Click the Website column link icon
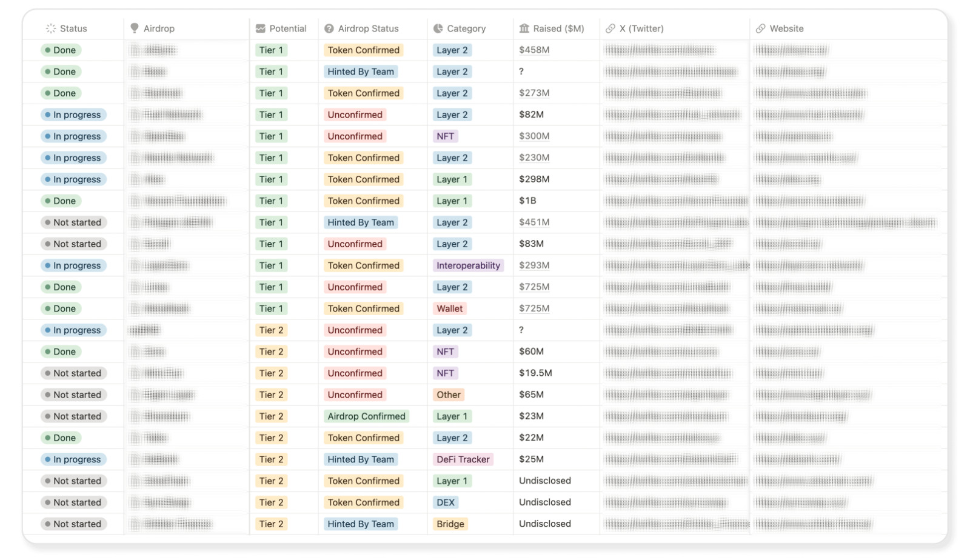This screenshot has width=970, height=560. coord(761,28)
